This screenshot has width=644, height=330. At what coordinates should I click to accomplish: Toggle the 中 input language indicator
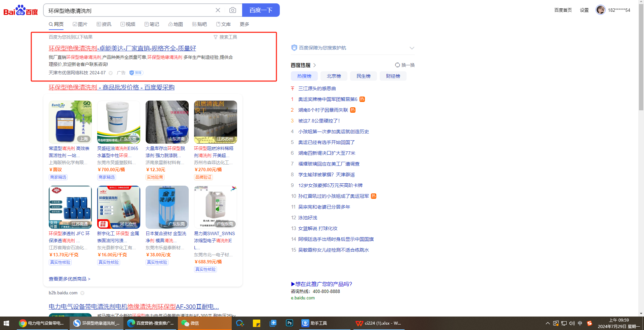pos(580,323)
